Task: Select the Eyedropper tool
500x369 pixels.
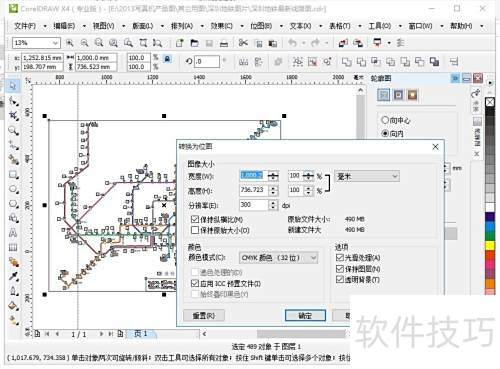Action: click(x=13, y=276)
